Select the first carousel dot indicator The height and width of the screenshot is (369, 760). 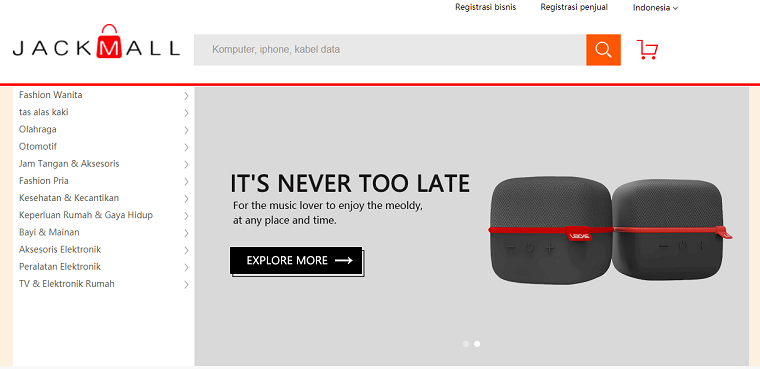click(466, 344)
